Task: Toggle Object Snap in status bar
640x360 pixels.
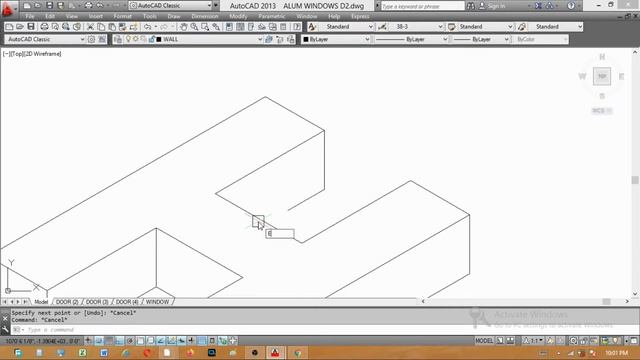Action: [x=140, y=341]
